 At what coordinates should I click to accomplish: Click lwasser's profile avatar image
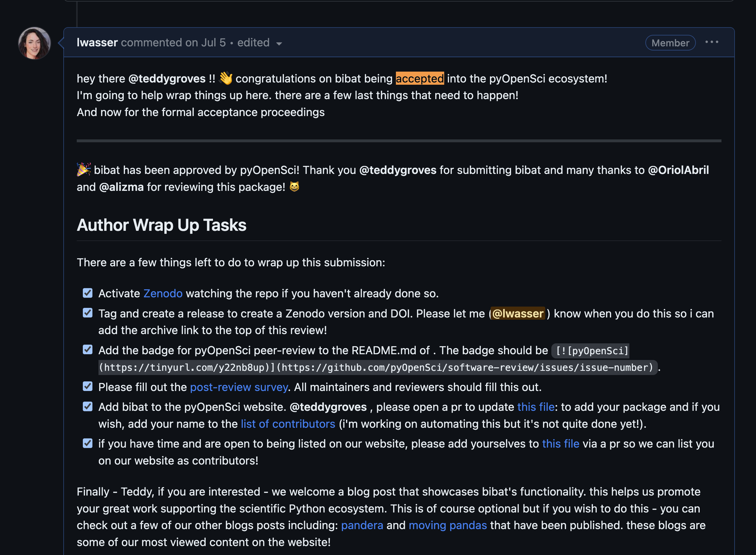click(34, 43)
